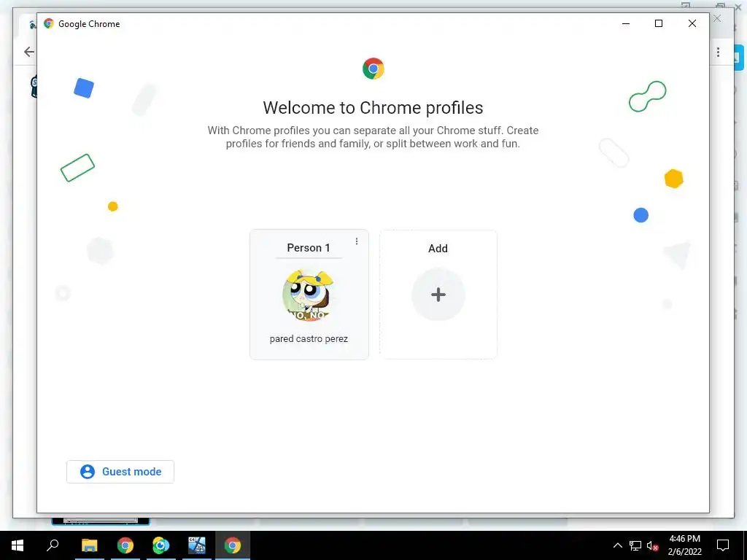Open the taskbar app with the 64 and 11 badge
This screenshot has width=747, height=560.
click(197, 545)
